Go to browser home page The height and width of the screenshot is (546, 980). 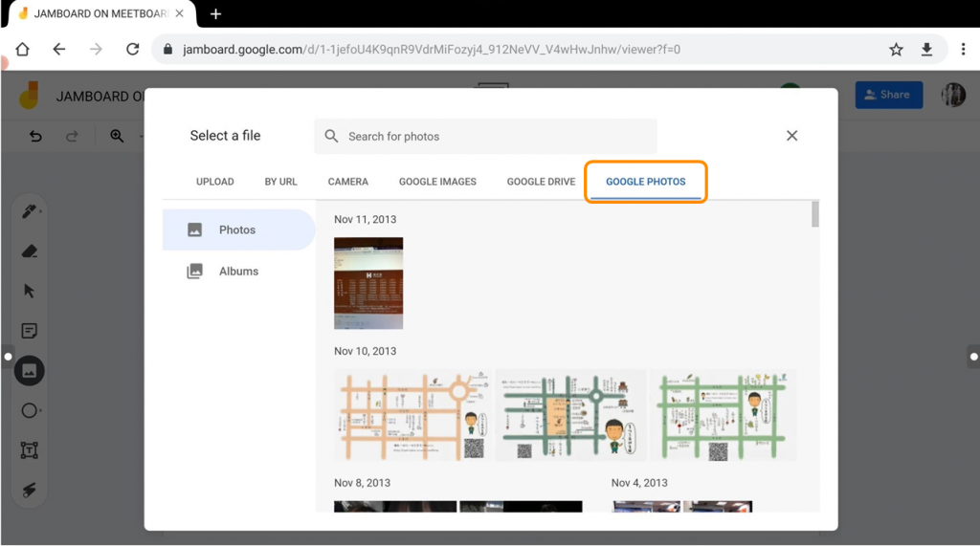tap(23, 50)
